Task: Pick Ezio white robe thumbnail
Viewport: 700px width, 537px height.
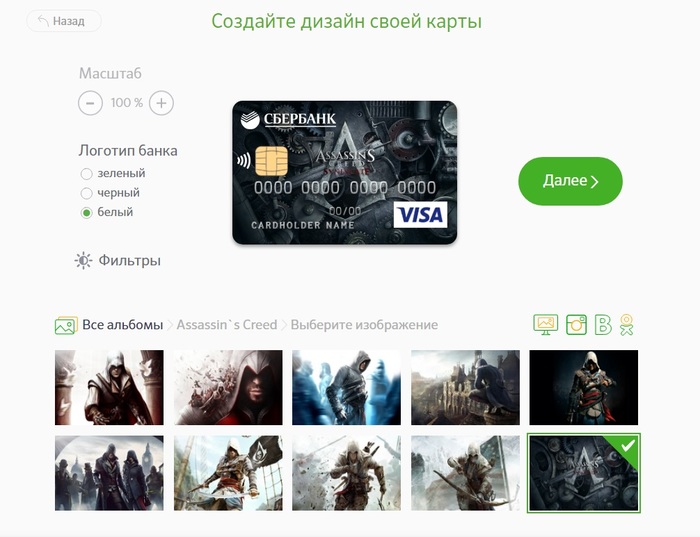Action: [109, 387]
